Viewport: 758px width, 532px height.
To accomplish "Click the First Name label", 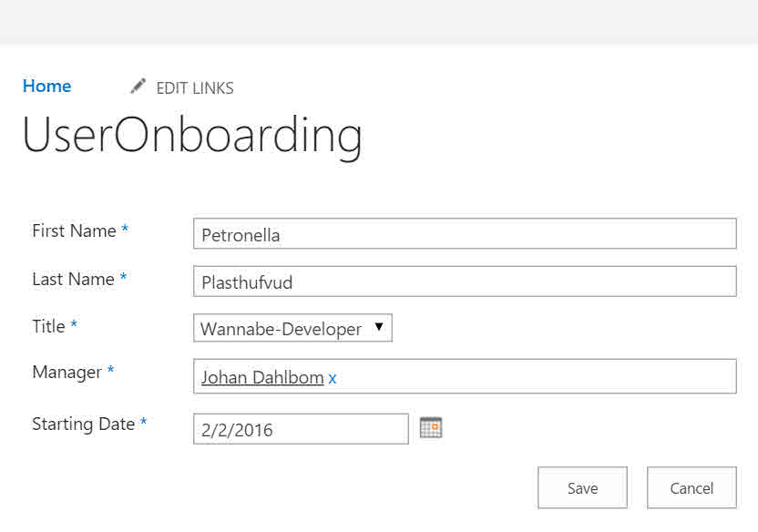I will pos(74,231).
